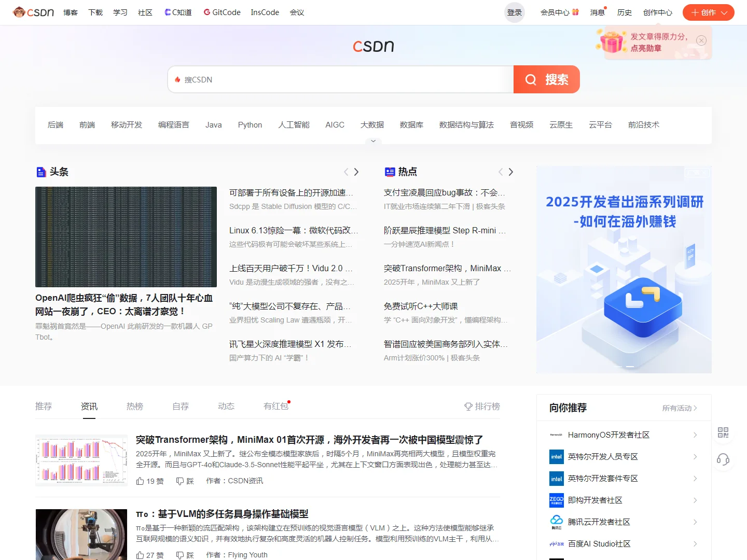
Task: Click the gift box icon in the promo banner
Action: click(x=612, y=41)
